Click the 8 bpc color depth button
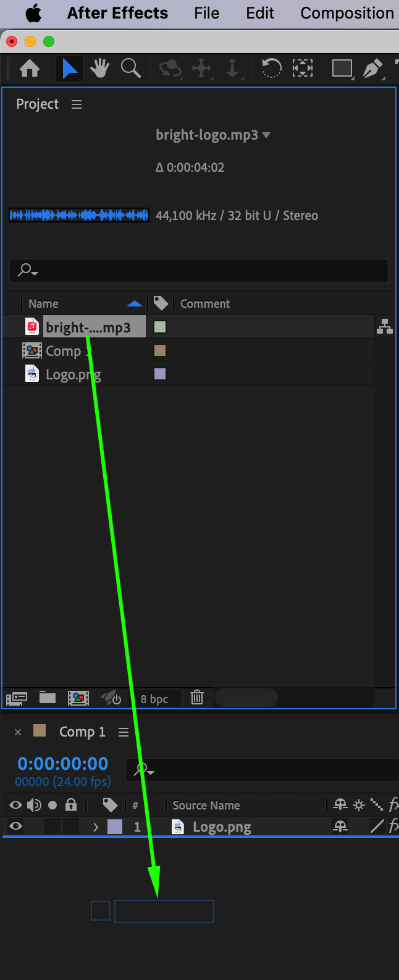Screen dimensions: 399x980 [154, 699]
